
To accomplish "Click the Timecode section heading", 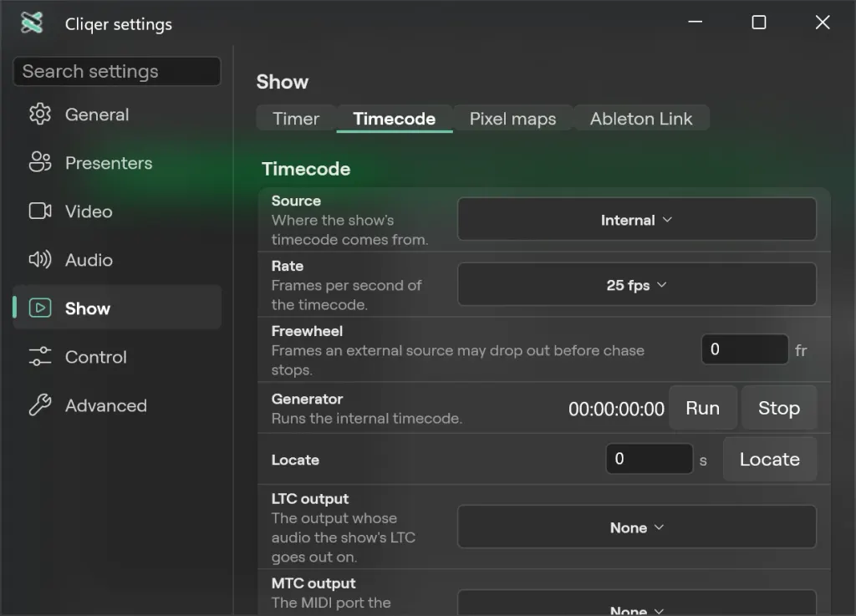I will (306, 169).
